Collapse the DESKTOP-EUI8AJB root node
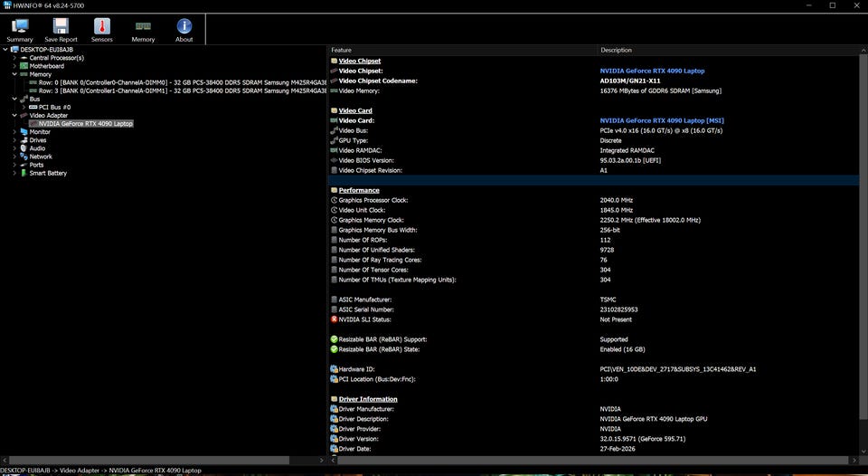Screen dimensions: 868x476 [x=5, y=49]
